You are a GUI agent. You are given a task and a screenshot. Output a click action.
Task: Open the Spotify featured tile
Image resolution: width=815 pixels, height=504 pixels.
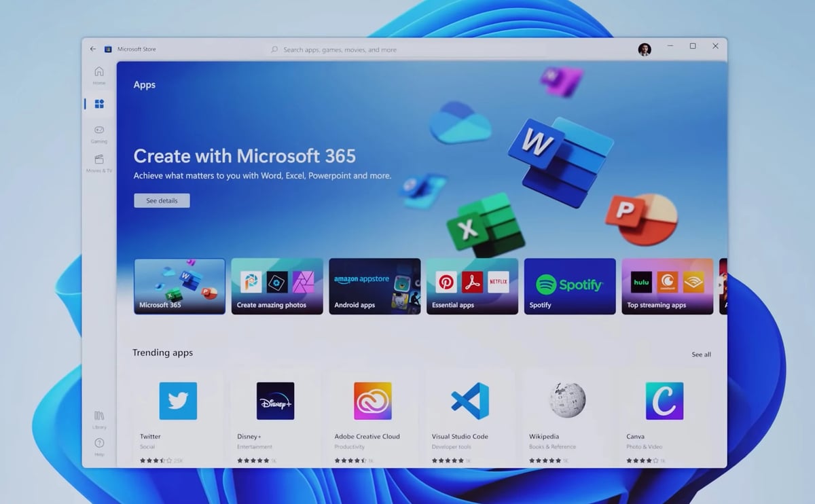point(570,286)
